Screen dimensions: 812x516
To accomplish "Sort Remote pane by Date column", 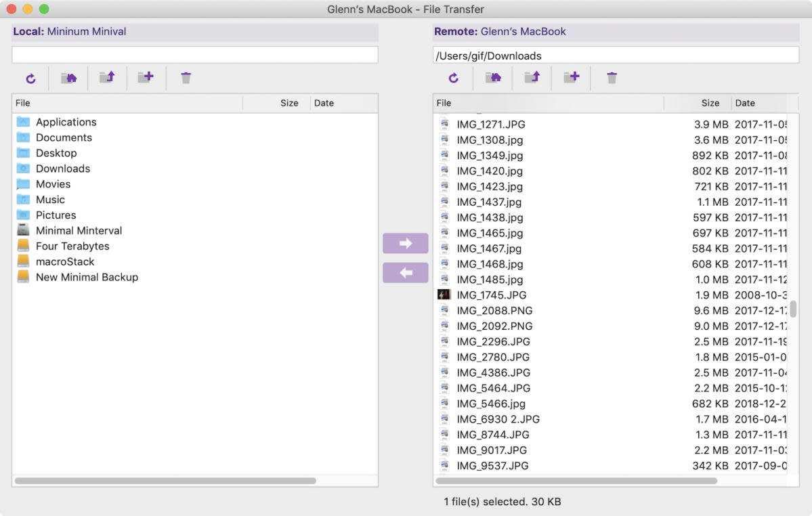I will coord(765,103).
